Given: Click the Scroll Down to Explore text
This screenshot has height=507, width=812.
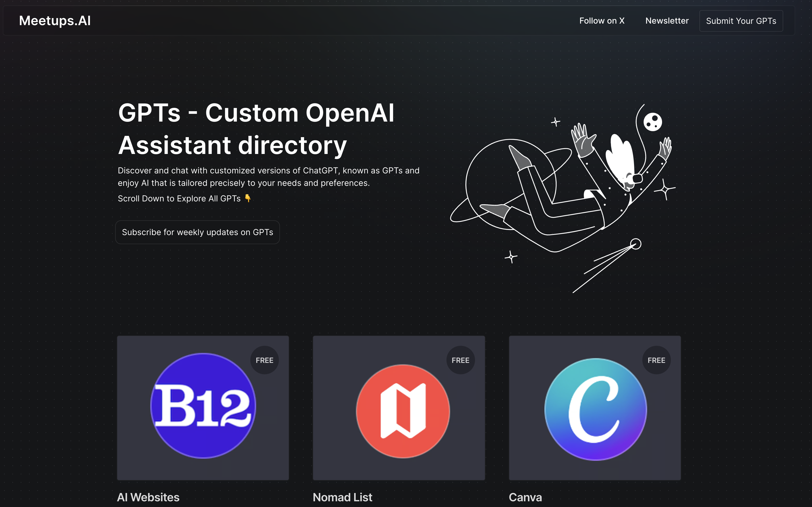Looking at the screenshot, I should coord(179,199).
